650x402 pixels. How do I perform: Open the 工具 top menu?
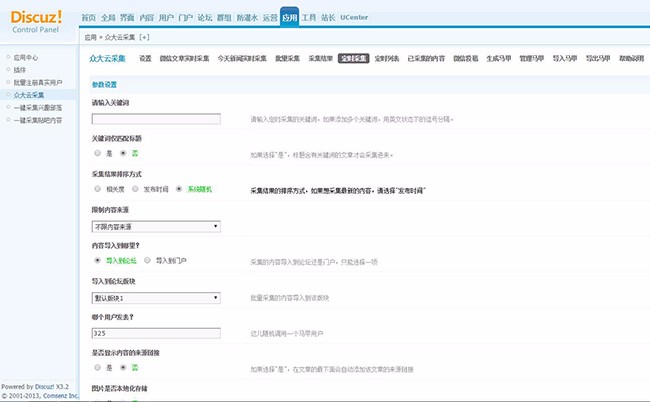click(x=309, y=17)
